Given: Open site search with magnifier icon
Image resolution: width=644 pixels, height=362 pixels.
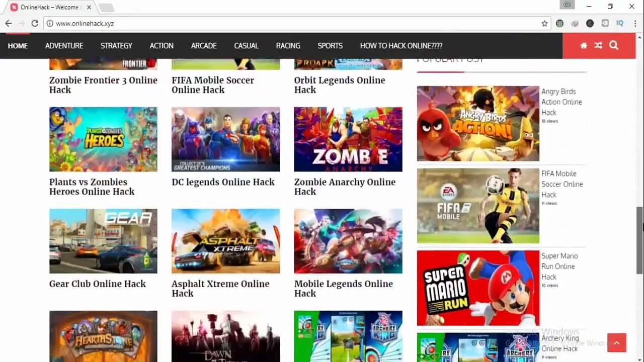Looking at the screenshot, I should pyautogui.click(x=614, y=46).
